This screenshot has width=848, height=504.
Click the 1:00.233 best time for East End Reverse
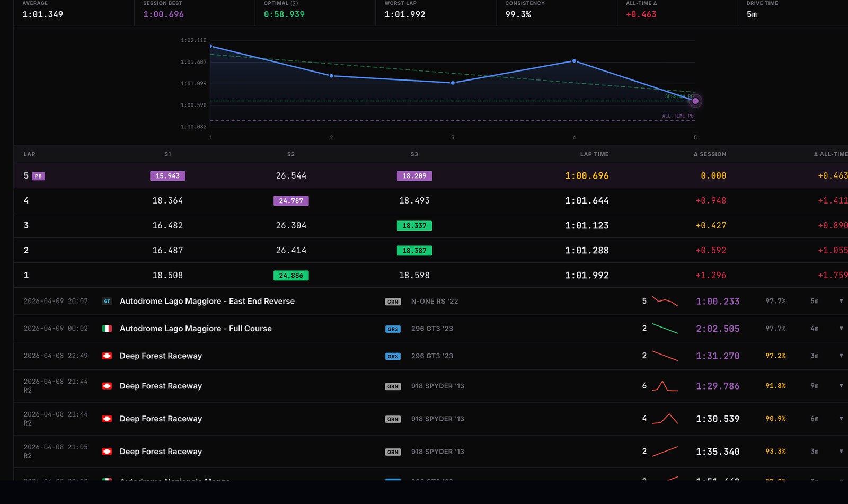(718, 302)
